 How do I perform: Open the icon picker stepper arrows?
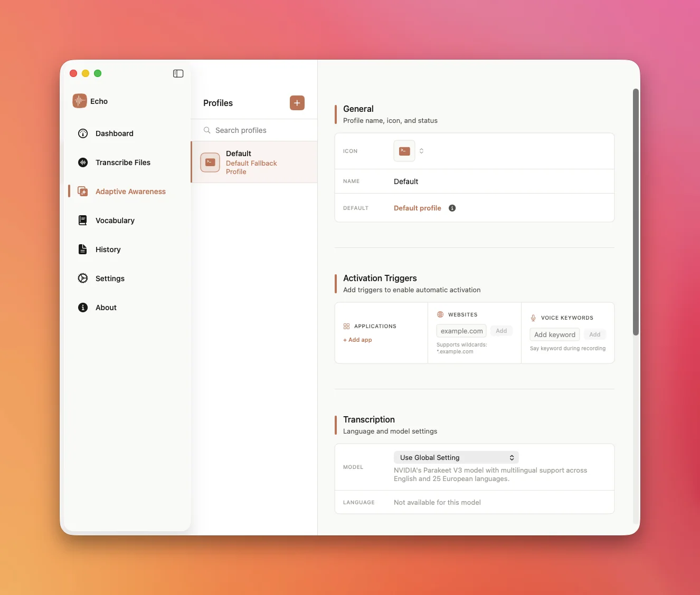coord(421,151)
